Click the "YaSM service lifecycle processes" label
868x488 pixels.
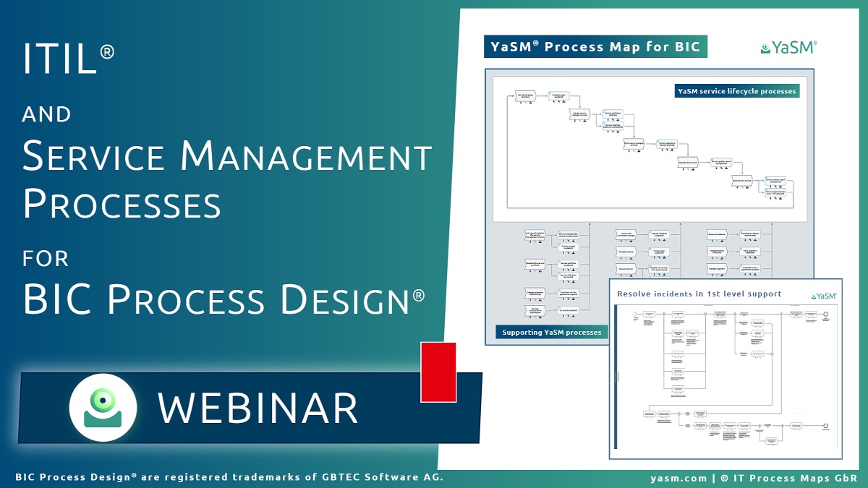tap(736, 91)
